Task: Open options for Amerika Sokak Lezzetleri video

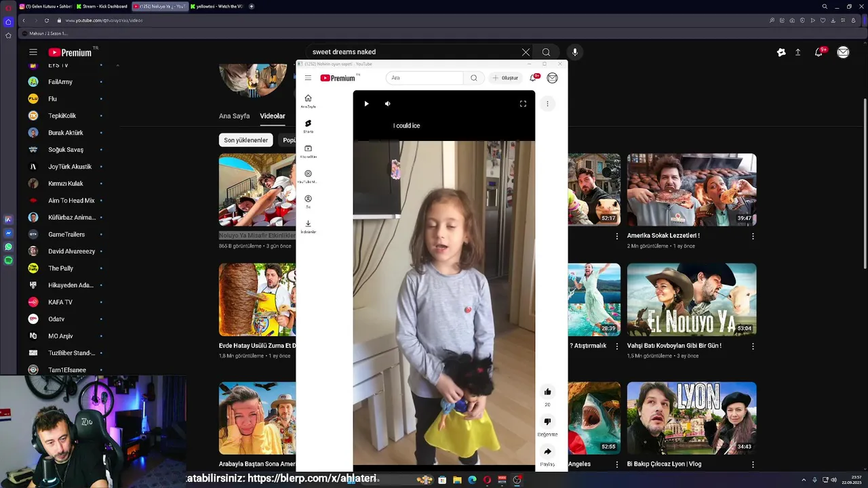Action: click(753, 236)
